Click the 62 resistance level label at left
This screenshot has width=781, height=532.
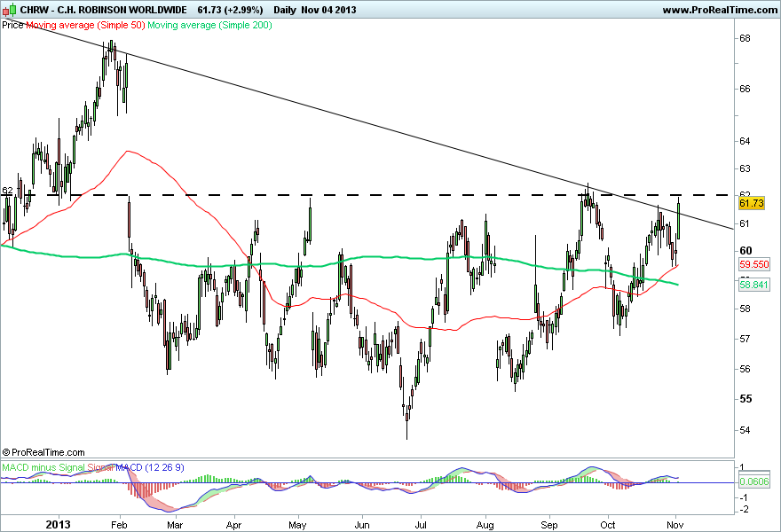(7, 190)
